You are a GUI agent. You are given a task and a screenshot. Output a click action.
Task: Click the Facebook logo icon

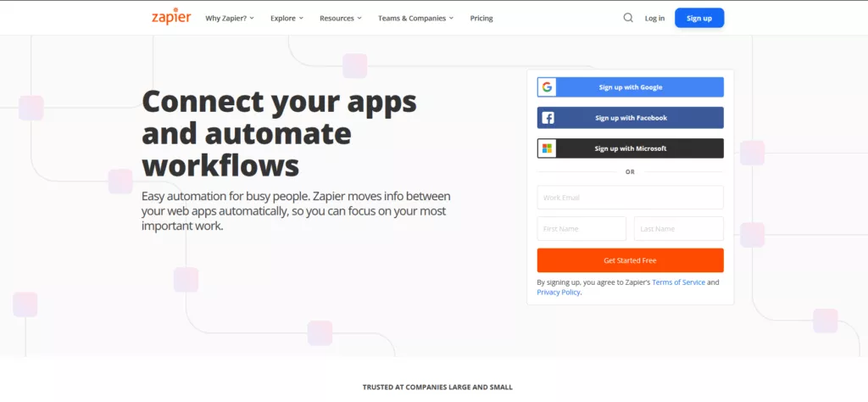point(547,118)
